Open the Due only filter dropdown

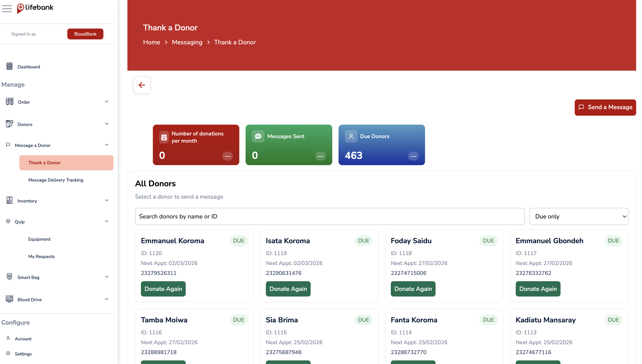coord(579,216)
